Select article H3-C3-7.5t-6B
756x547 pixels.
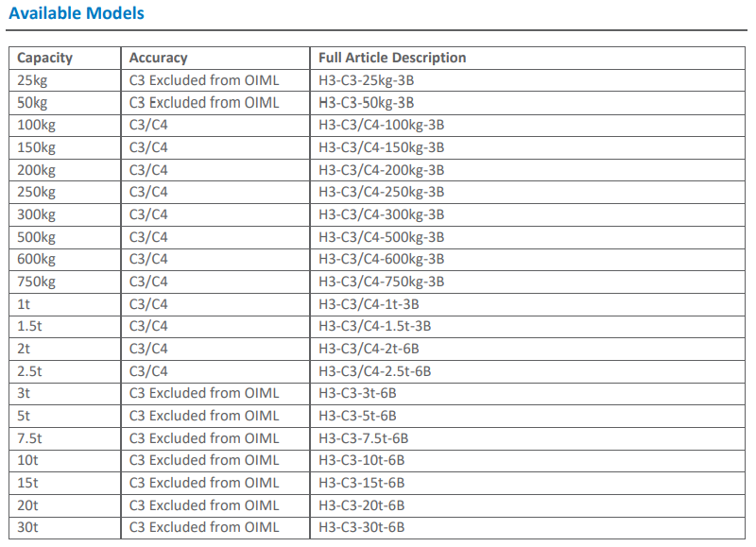coord(363,438)
